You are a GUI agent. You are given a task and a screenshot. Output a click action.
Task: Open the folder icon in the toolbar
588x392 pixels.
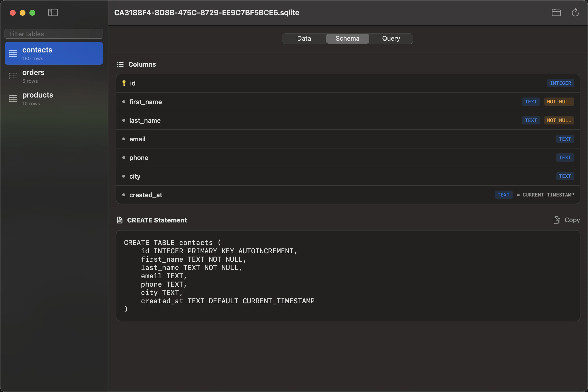pos(556,12)
